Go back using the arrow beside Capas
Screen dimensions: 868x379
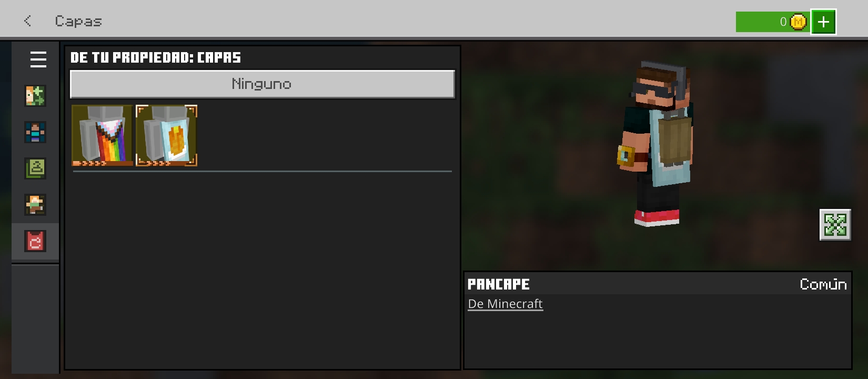(27, 21)
